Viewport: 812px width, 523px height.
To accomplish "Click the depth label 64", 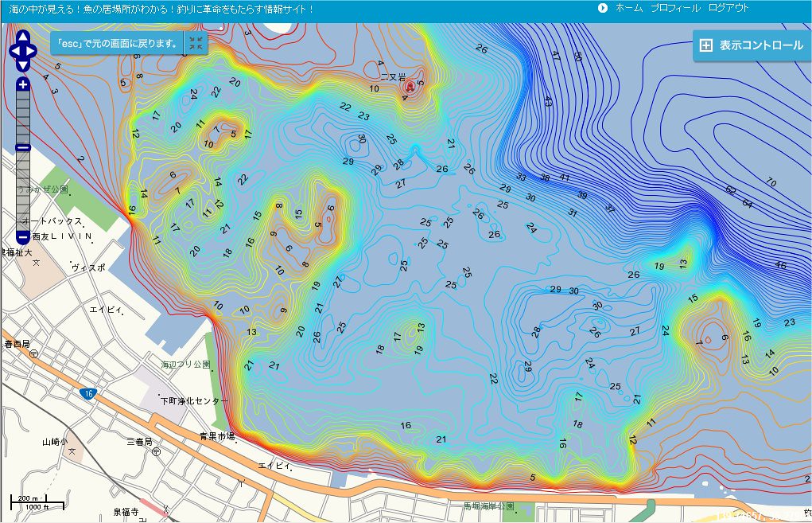I will [747, 203].
